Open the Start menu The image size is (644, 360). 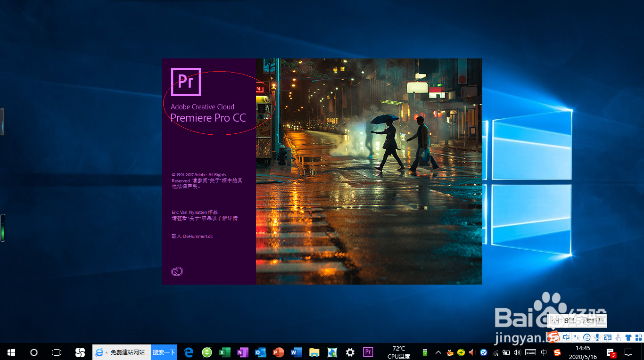(x=10, y=352)
